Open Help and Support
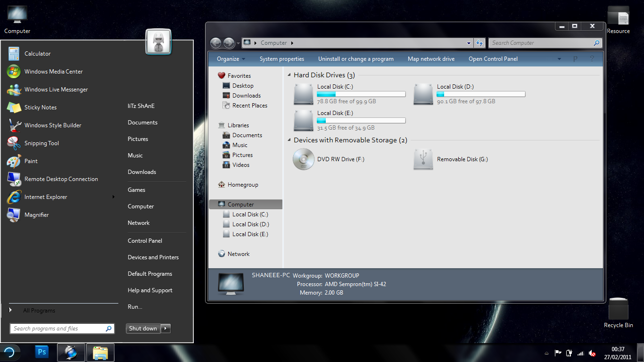 click(x=150, y=290)
